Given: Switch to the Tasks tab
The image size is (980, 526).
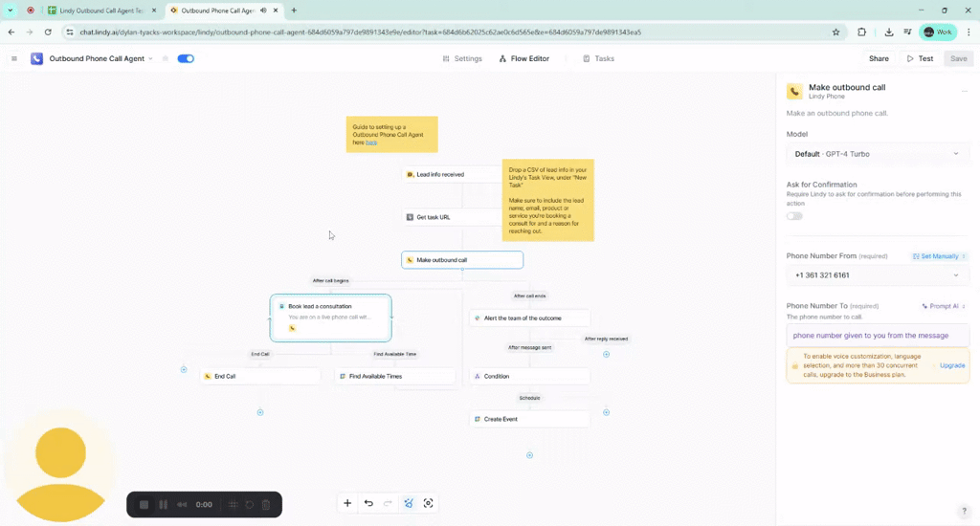Looking at the screenshot, I should click(x=599, y=59).
